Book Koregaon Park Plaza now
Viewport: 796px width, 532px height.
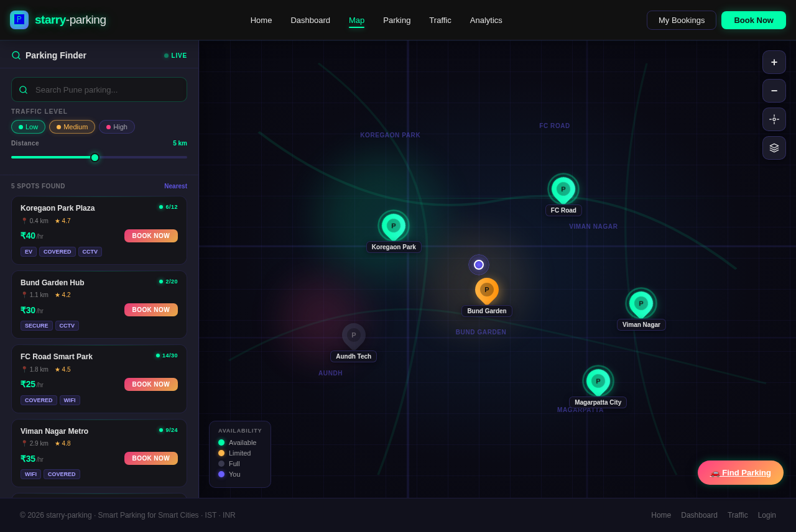pyautogui.click(x=151, y=236)
